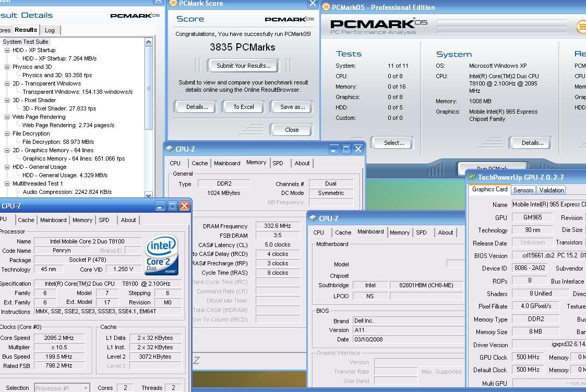Collapse the File Decryption node
Screen dimensions: 586x392
coord(7,133)
